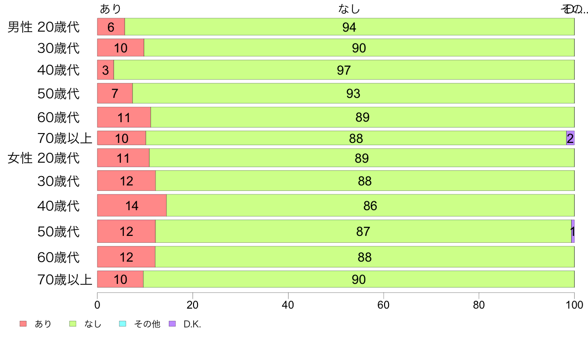
Task: Select the D.K. legend label
Action: point(193,324)
